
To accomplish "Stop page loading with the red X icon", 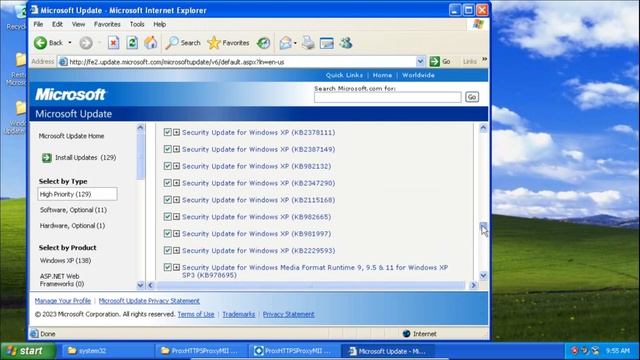I will (113, 43).
